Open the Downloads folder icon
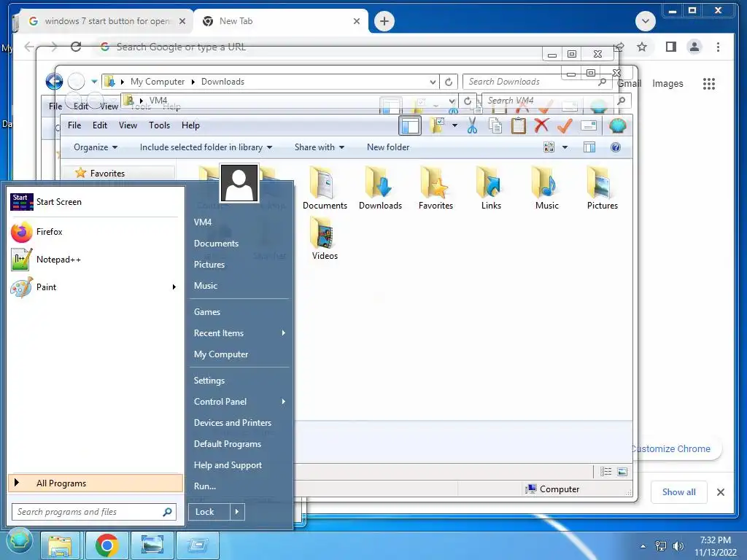 coord(380,188)
